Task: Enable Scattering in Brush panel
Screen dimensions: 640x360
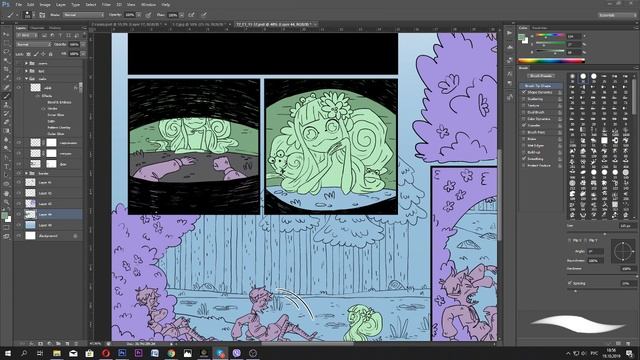Action: (x=524, y=99)
